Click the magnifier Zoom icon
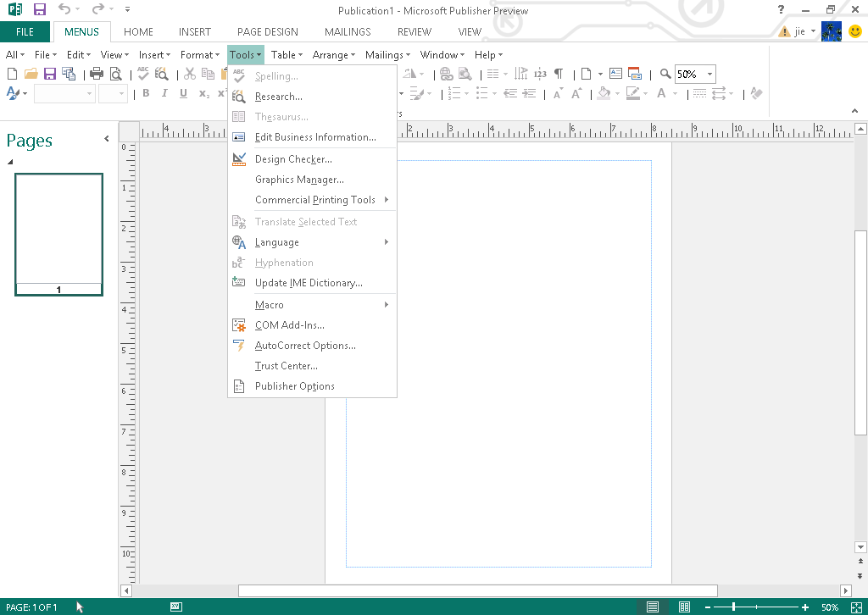868x615 pixels. [x=665, y=74]
